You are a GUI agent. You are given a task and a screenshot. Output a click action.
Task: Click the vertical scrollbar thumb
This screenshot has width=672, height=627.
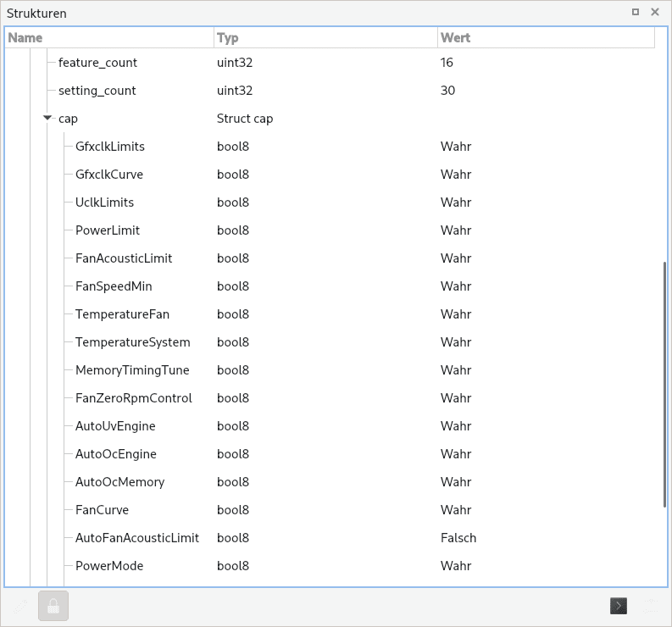(x=664, y=385)
